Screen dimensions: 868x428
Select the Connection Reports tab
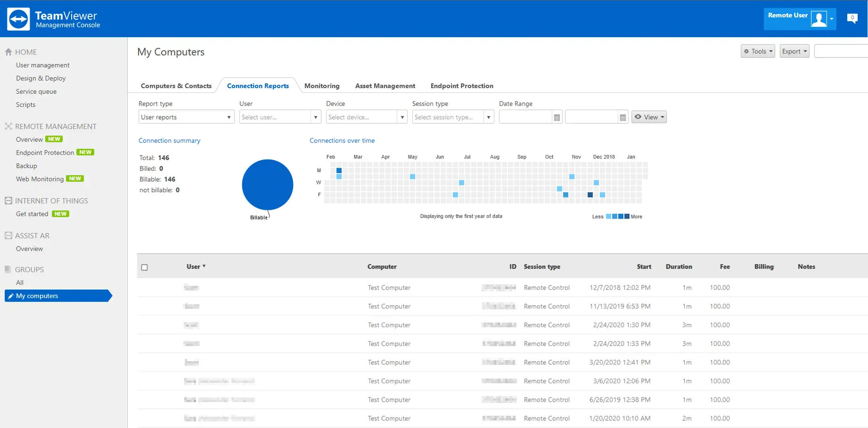pyautogui.click(x=258, y=86)
